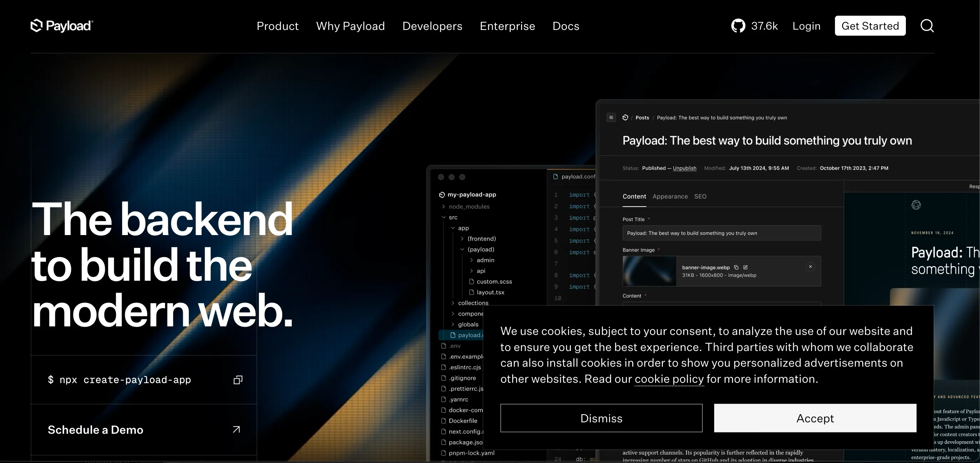Viewport: 980px width, 463px height.
Task: Open the SEO tab
Action: point(700,197)
